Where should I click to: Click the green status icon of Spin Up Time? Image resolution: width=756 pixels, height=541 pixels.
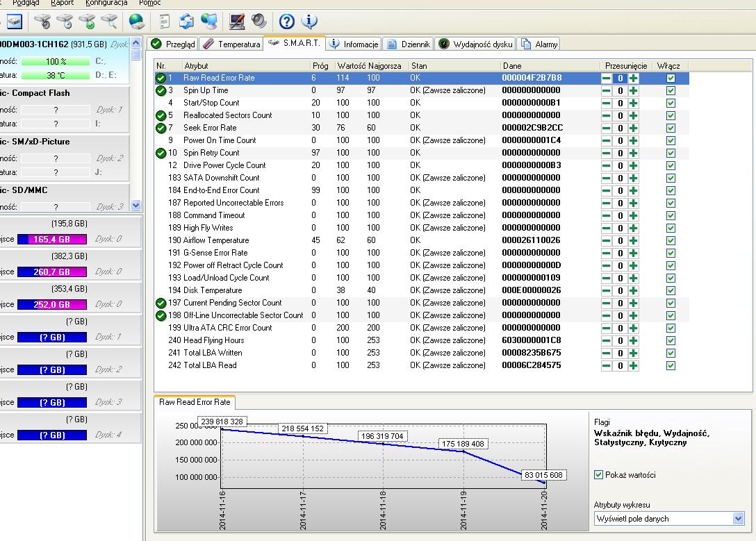click(161, 90)
